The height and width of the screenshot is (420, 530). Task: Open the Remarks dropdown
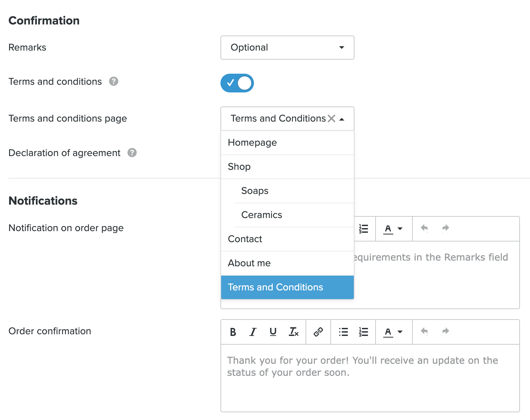coord(287,48)
